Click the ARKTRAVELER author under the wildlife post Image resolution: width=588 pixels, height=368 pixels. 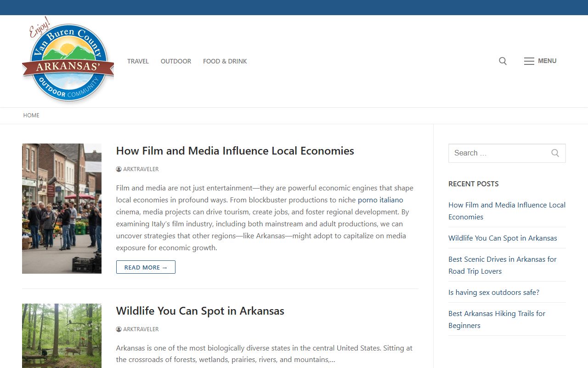[141, 329]
